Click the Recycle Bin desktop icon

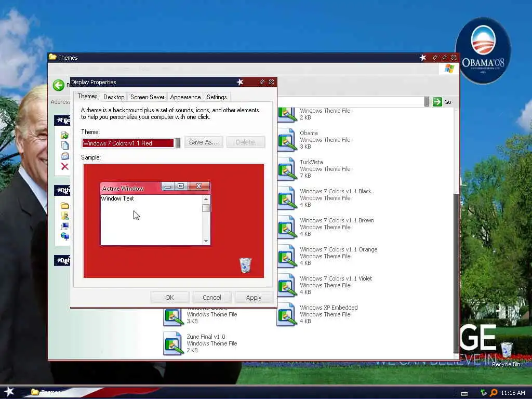pyautogui.click(x=507, y=350)
